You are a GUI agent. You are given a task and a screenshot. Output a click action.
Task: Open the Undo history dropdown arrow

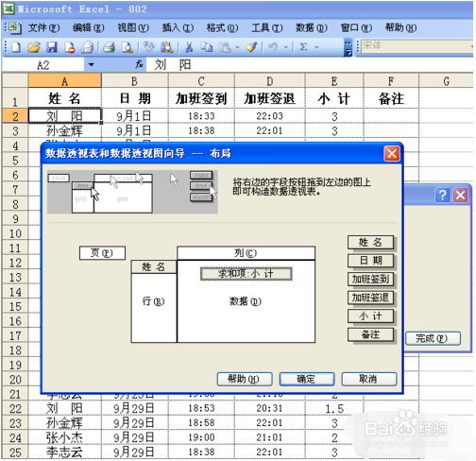(286, 47)
